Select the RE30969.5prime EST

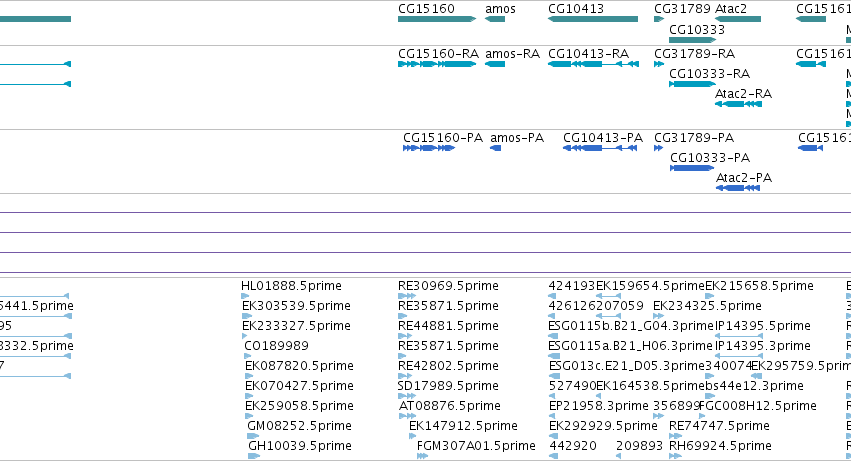pos(448,286)
